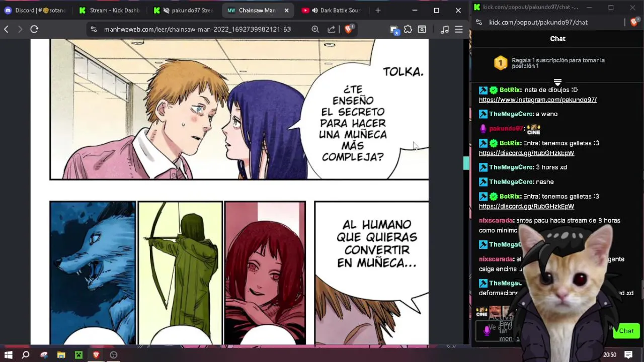Click nixscarada username on 'antes pacu' message
Viewport: 644px width, 362px height.
(x=496, y=220)
